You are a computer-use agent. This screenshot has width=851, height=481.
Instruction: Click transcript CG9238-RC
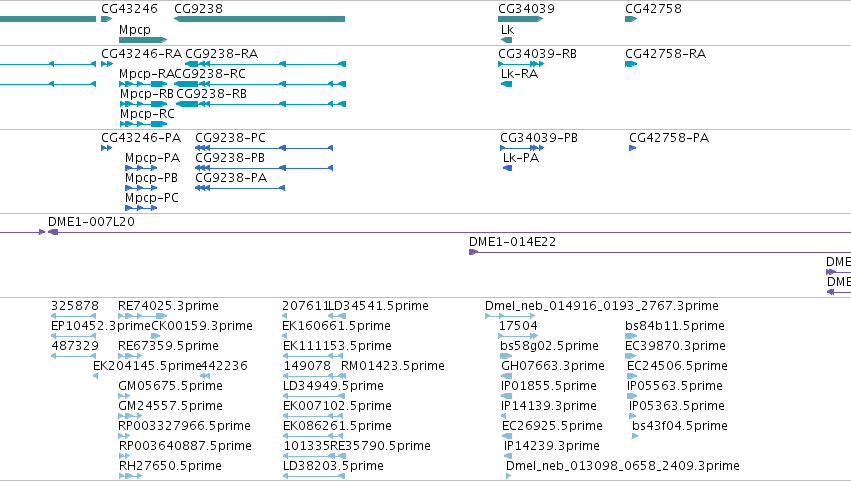click(x=210, y=74)
